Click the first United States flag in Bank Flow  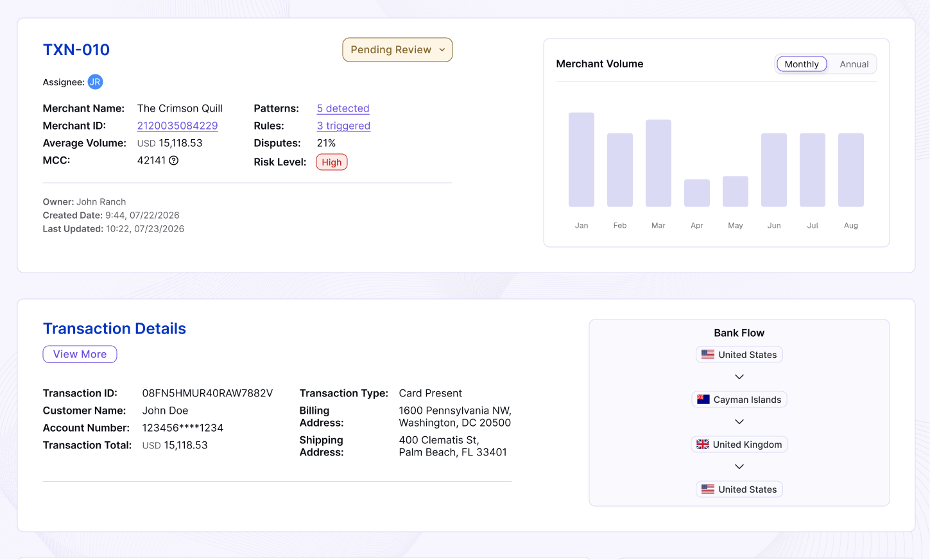pos(708,355)
